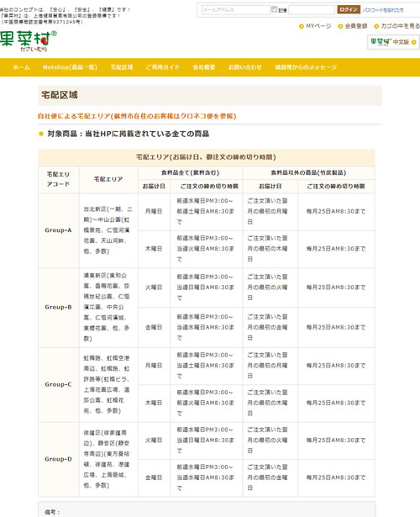420x517 pixels.
Task: Click Group-A area description 古北新区
Action: (x=108, y=230)
